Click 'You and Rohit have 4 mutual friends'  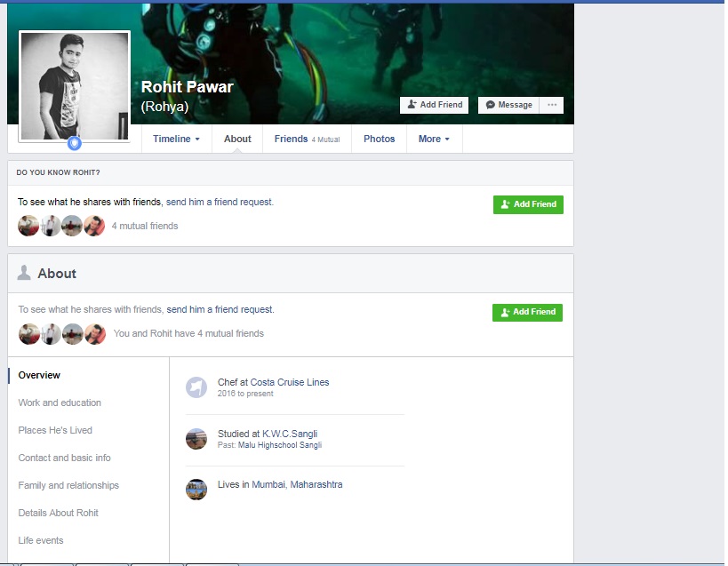tap(188, 333)
